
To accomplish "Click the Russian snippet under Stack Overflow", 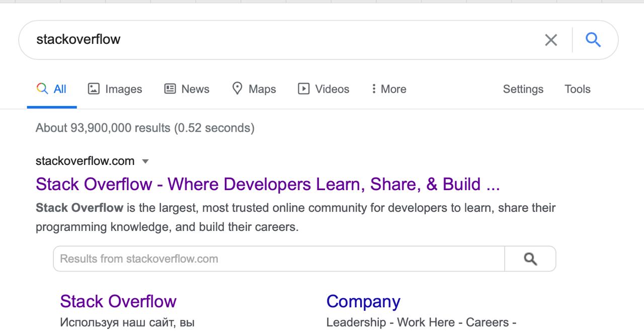I will pyautogui.click(x=127, y=322).
